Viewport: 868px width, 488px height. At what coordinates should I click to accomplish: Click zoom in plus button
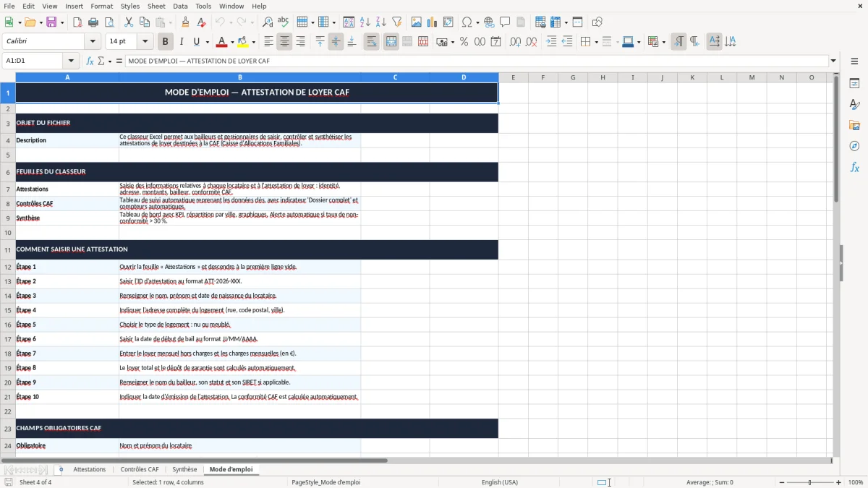(x=839, y=482)
